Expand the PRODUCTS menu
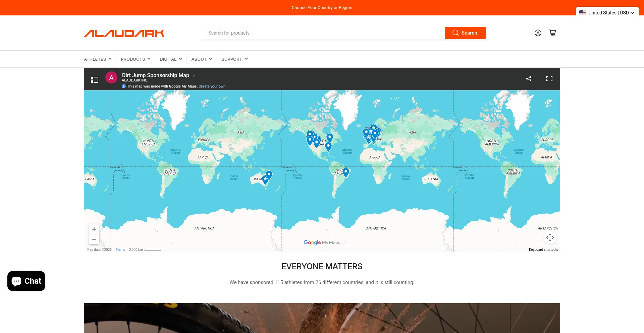 point(136,59)
